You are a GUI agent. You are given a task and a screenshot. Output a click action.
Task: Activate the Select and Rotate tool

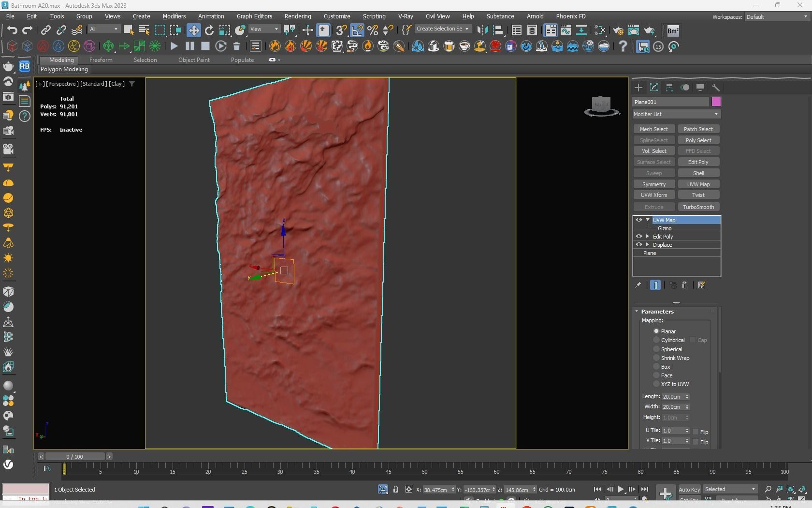(209, 30)
